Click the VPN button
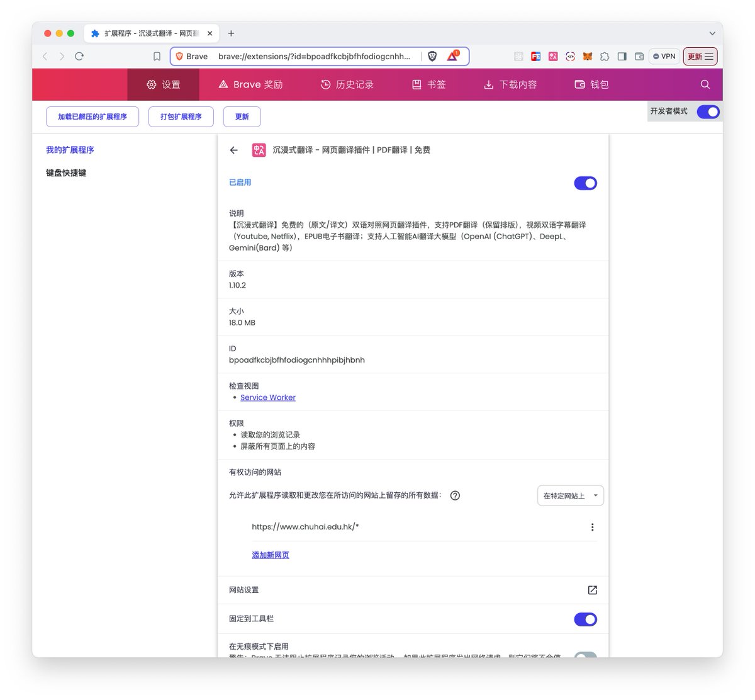Screen dimensions: 755x700 point(664,57)
